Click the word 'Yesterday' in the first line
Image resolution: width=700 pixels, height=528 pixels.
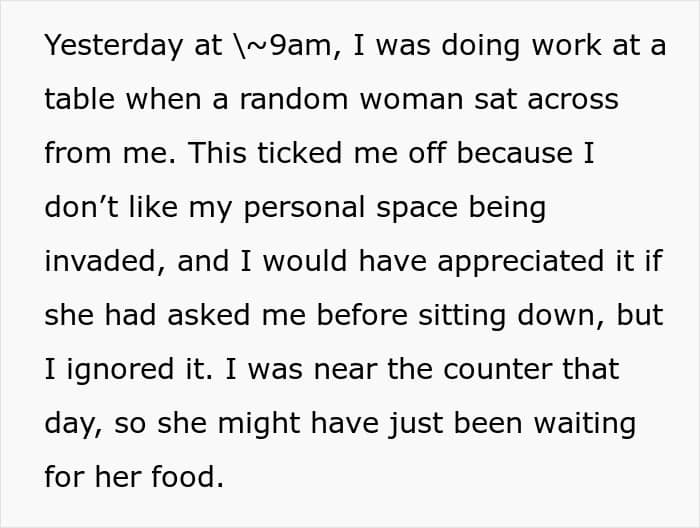point(114,47)
